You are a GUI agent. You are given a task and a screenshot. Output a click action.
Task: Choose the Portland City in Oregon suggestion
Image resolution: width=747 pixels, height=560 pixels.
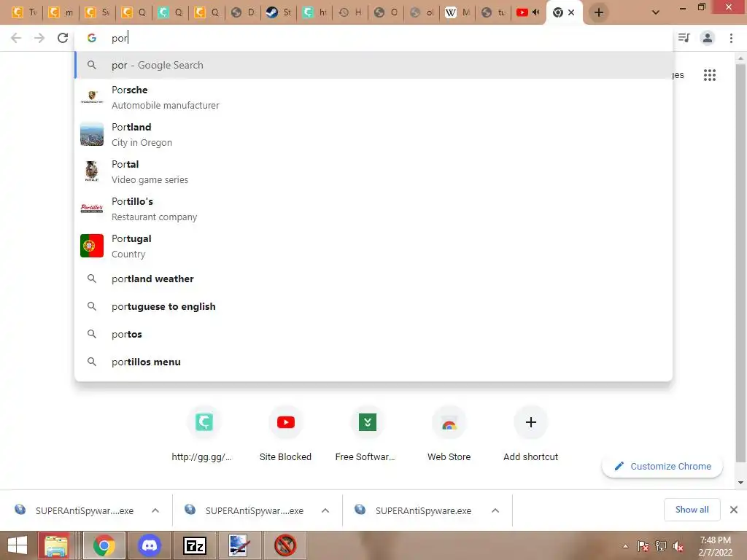[x=374, y=134]
